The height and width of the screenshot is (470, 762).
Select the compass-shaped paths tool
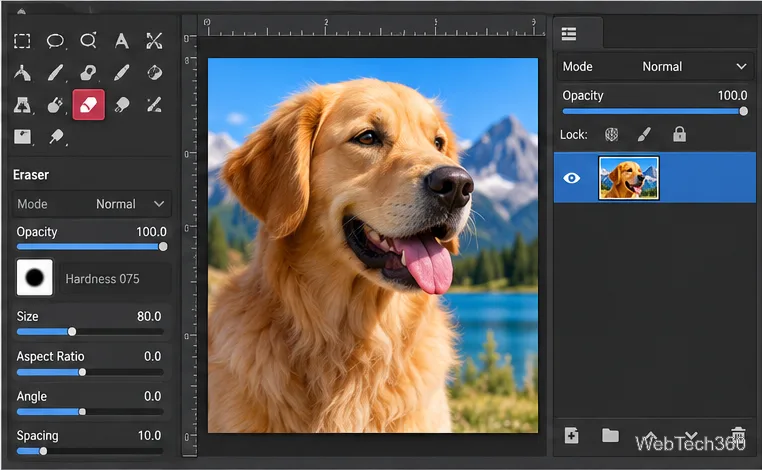(x=22, y=73)
